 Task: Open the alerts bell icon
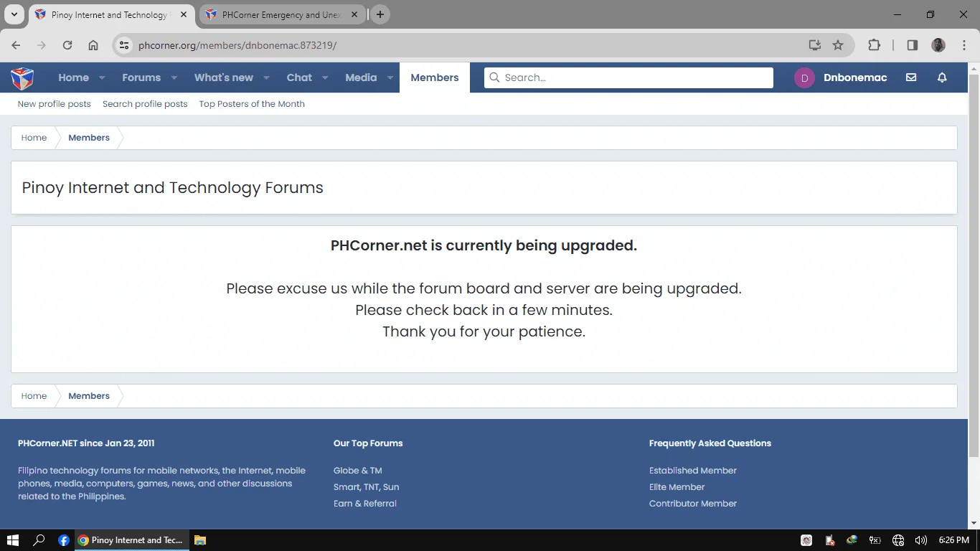point(943,77)
